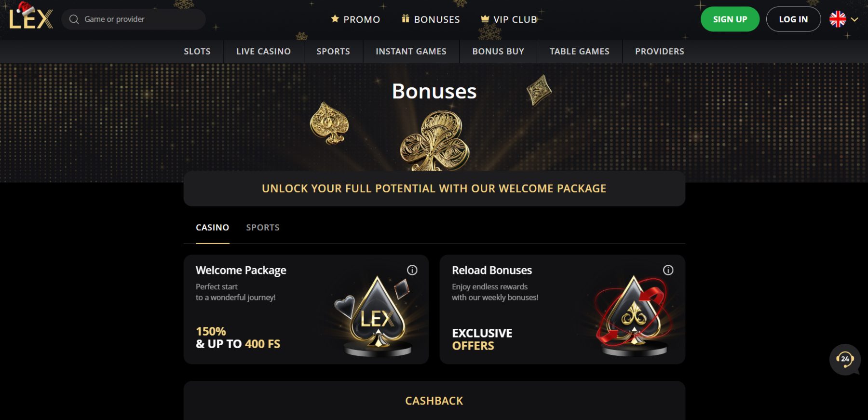Open the Live Casino category
Image resolution: width=868 pixels, height=420 pixels.
pos(263,52)
